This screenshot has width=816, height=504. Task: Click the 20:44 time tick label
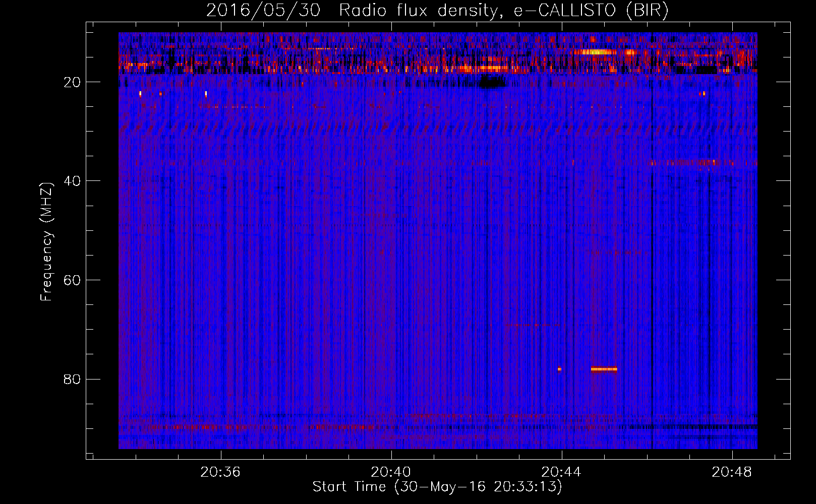click(561, 472)
